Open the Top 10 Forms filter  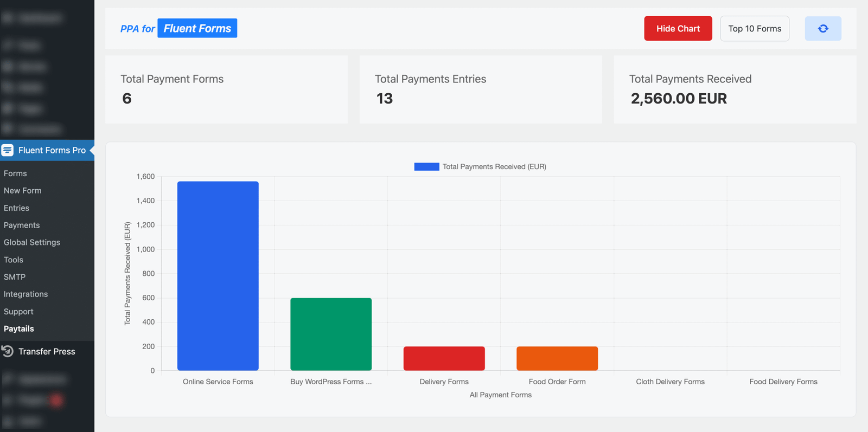754,29
